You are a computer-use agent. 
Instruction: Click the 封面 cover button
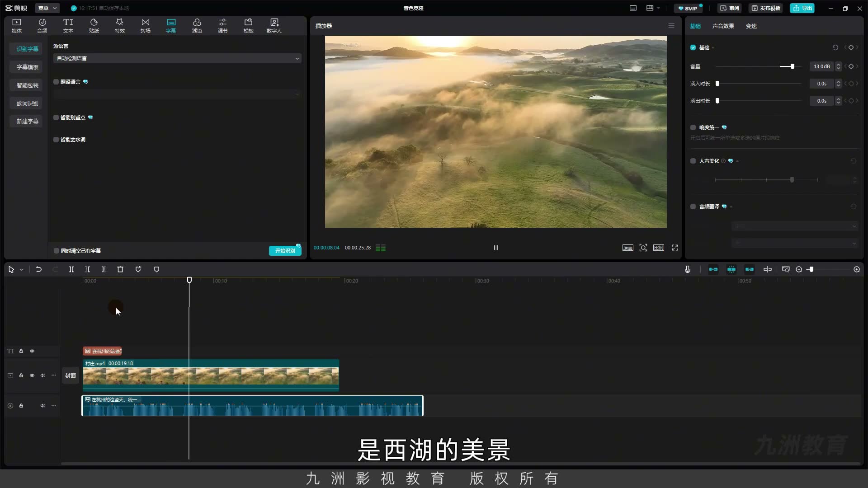pos(70,375)
